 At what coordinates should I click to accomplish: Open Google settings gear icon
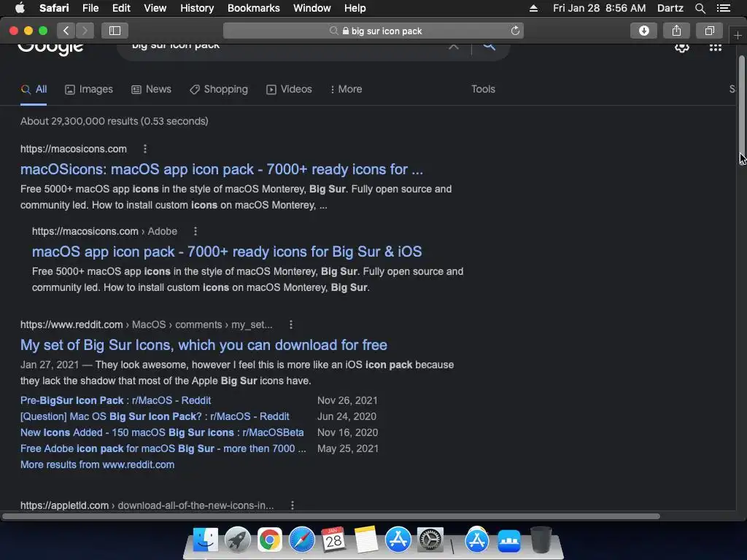pos(682,47)
